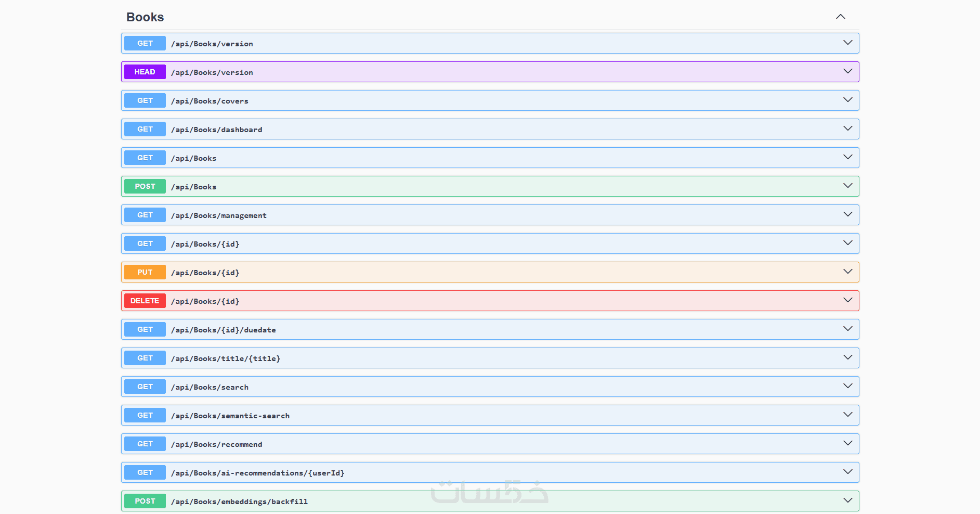Screen dimensions: 980x514
Task: Open the /api/Books/semantic-search path
Action: coord(230,416)
